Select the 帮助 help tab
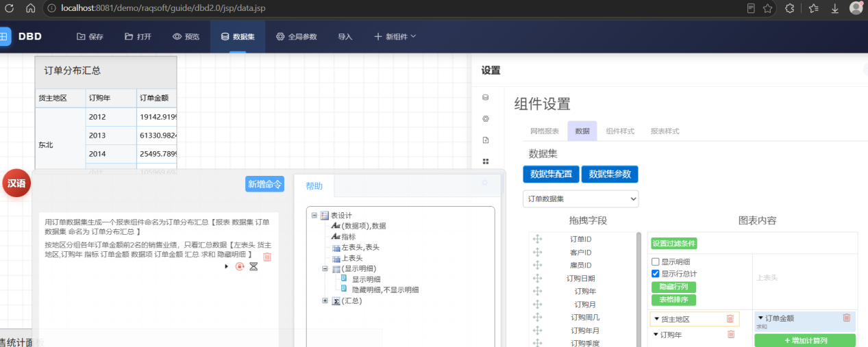Image resolution: width=868 pixels, height=347 pixels. click(x=314, y=186)
